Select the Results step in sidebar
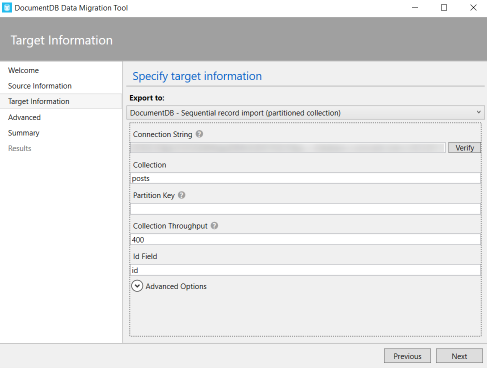The height and width of the screenshot is (368, 487). pos(20,148)
